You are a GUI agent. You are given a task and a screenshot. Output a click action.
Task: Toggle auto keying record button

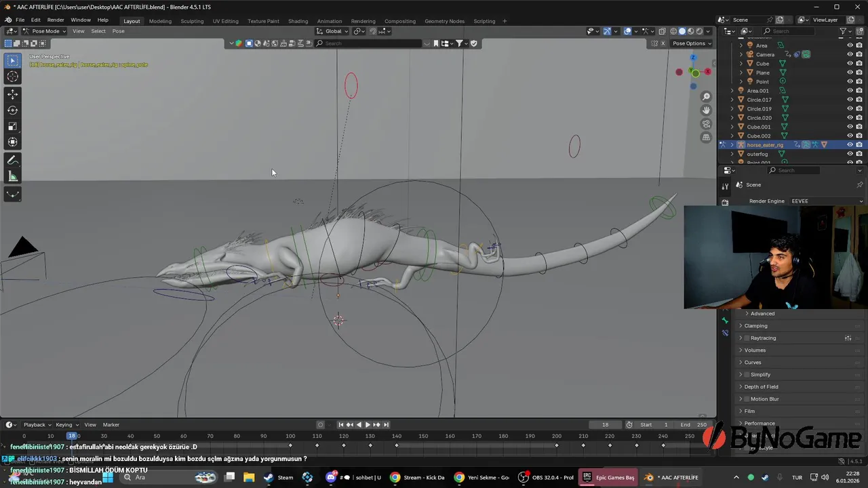tap(321, 425)
